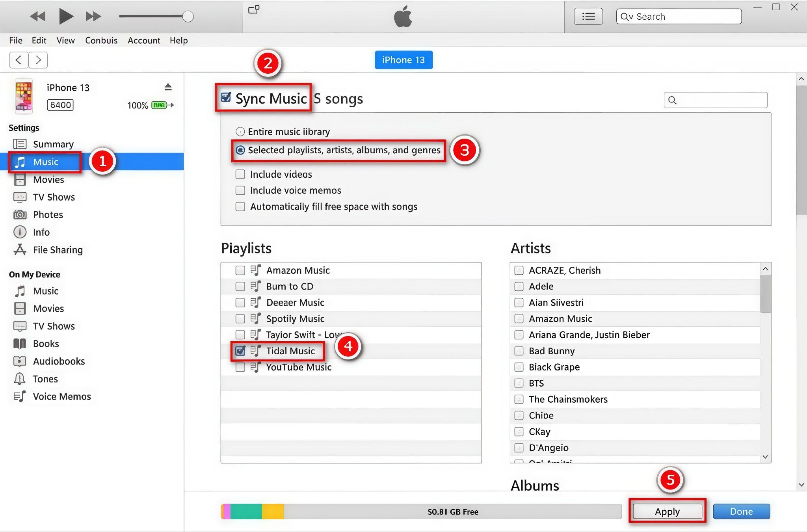Click the battery charge indicator icon
Image resolution: width=807 pixels, height=532 pixels.
coord(162,105)
